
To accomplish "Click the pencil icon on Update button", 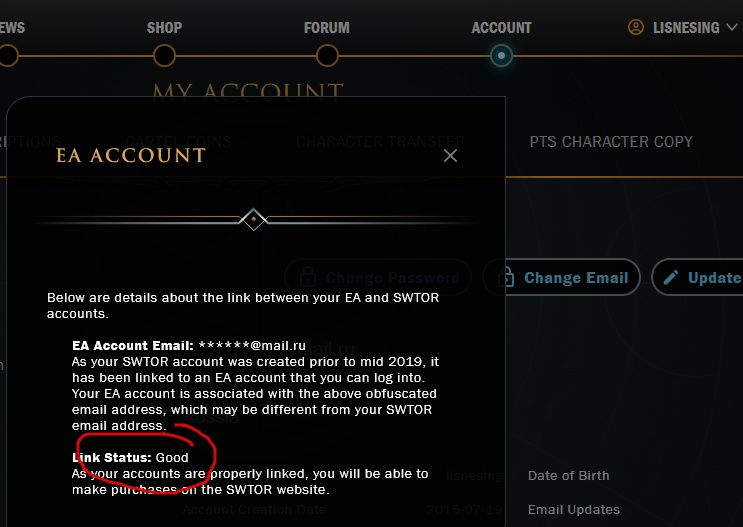I will (671, 278).
